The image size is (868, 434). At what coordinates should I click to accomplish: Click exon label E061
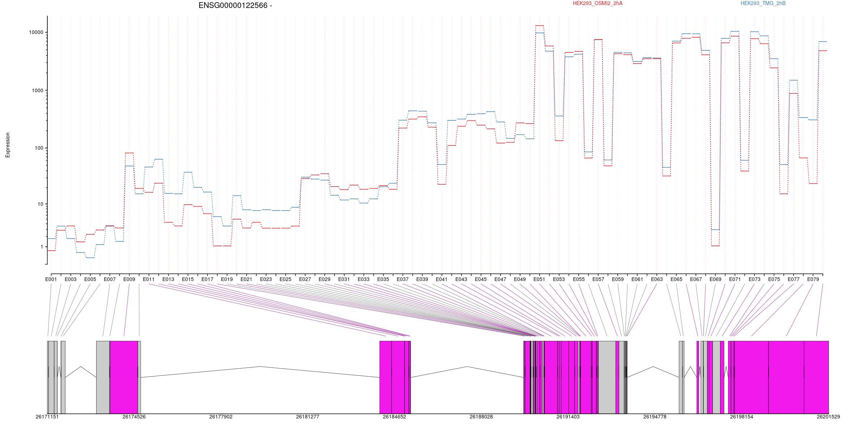tap(637, 279)
